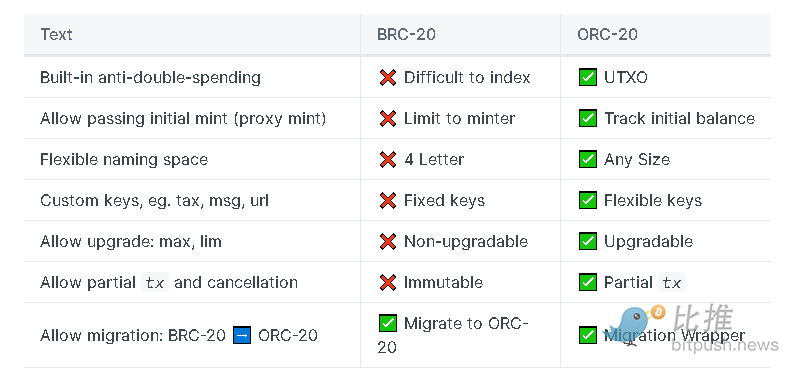Click the ORC-20 column header
The width and height of the screenshot is (799, 372).
607,34
